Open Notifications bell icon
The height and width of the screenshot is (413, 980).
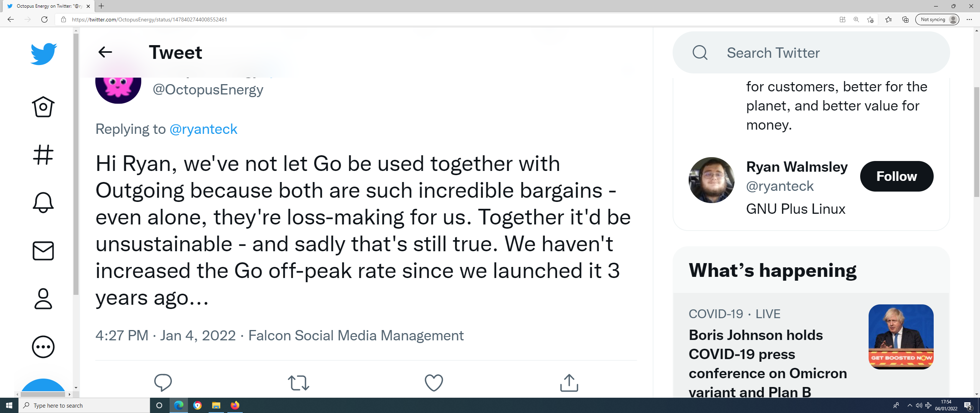point(43,202)
